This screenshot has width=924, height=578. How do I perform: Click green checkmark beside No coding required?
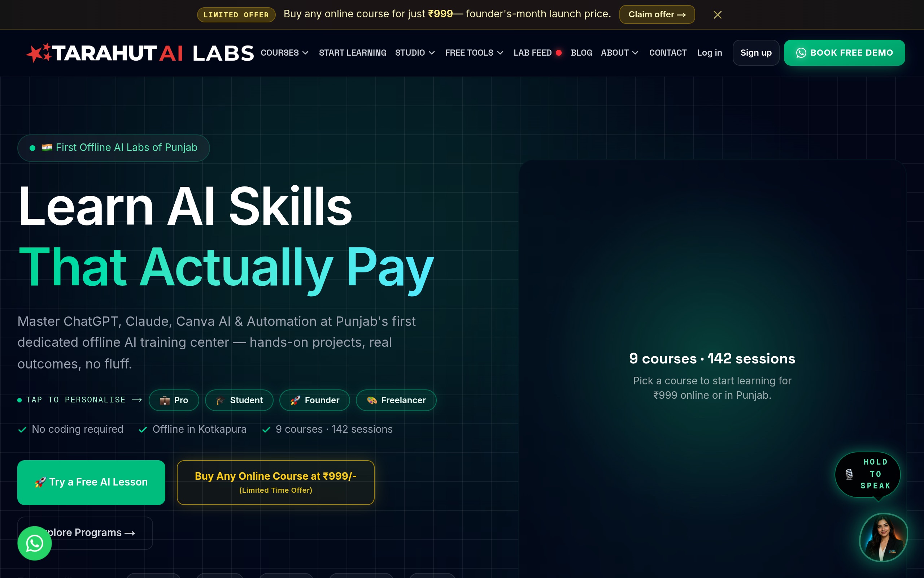(22, 430)
